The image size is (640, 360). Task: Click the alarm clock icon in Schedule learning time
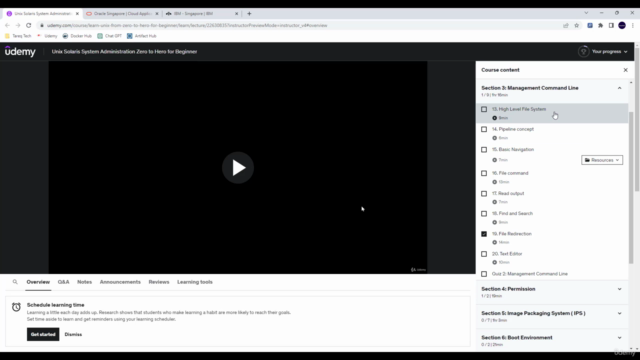16,307
